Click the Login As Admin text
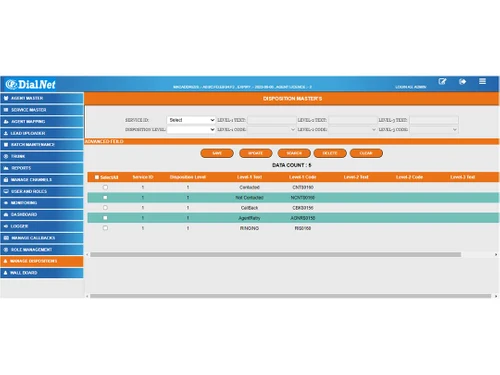Image resolution: width=500 pixels, height=375 pixels. pos(411,87)
